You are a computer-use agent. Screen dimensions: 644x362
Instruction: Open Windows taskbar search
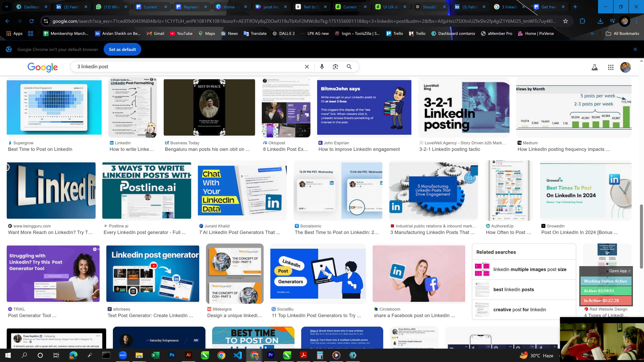tap(24, 355)
